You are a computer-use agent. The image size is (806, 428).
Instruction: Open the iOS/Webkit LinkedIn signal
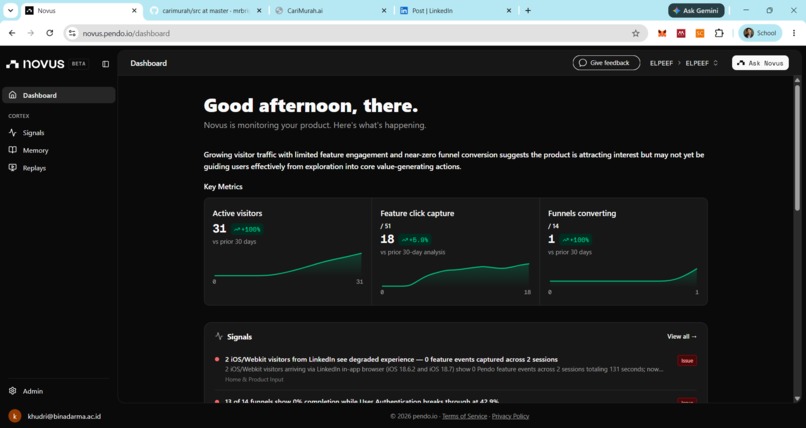455,369
